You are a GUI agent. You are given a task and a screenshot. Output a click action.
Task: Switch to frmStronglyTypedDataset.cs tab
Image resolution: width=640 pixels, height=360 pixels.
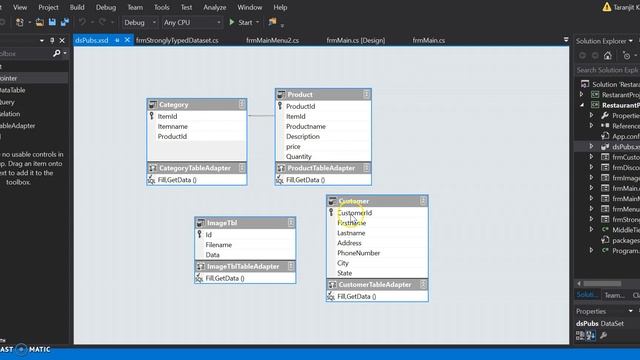click(177, 40)
